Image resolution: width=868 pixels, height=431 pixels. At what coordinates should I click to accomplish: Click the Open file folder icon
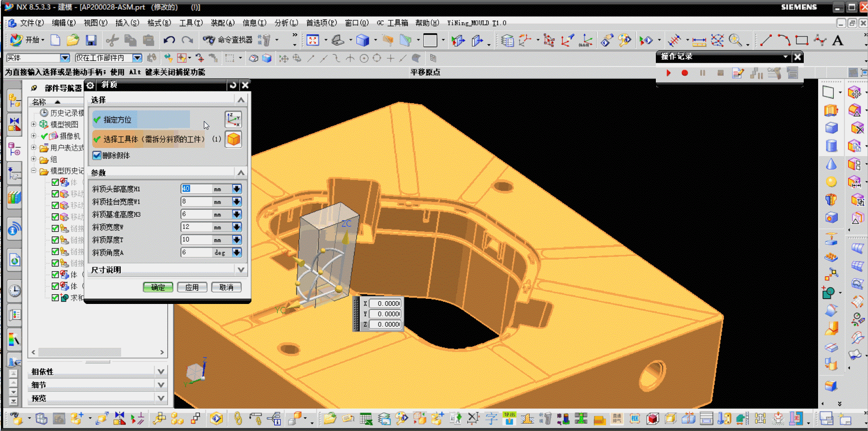(x=73, y=41)
